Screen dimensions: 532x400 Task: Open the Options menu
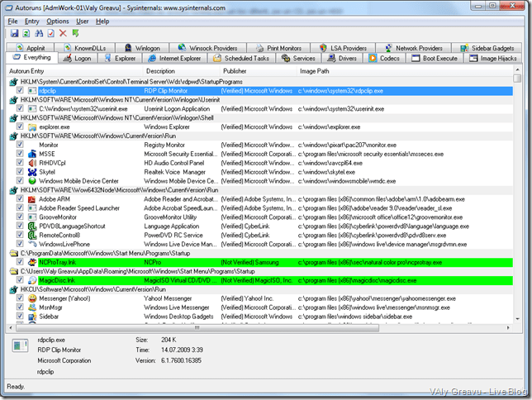[x=57, y=21]
